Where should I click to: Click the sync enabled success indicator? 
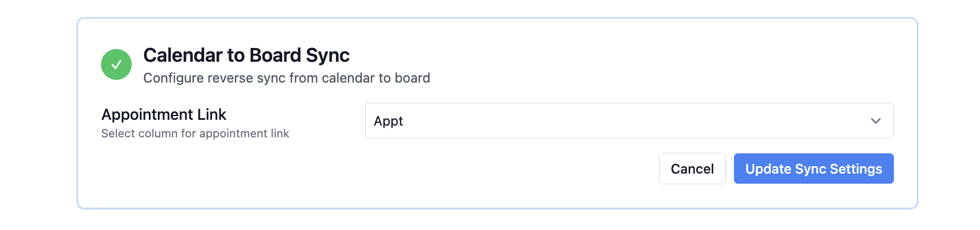116,64
